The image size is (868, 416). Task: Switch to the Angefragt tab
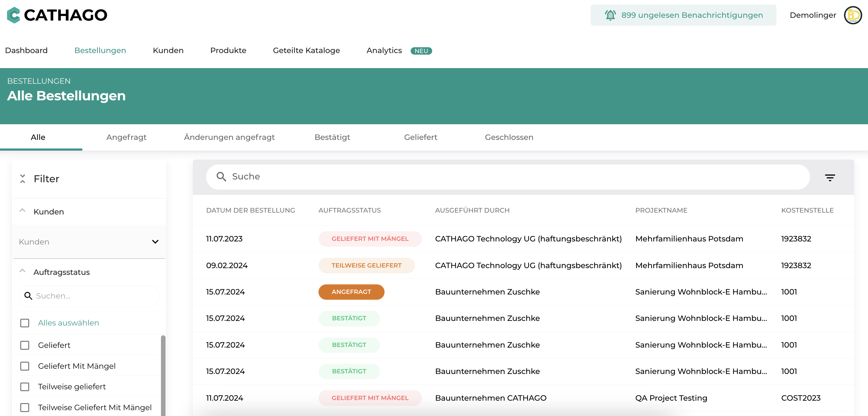click(x=126, y=137)
